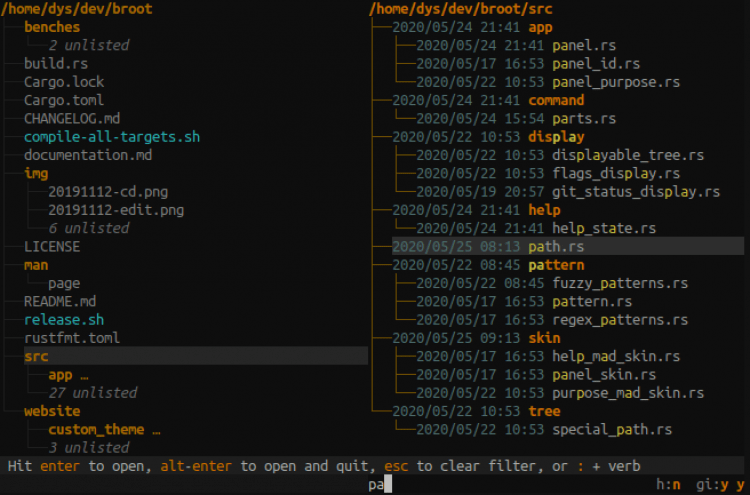Click the /home/dys/dev/broot/src path header
Screen dimensions: 750x495
(461, 9)
